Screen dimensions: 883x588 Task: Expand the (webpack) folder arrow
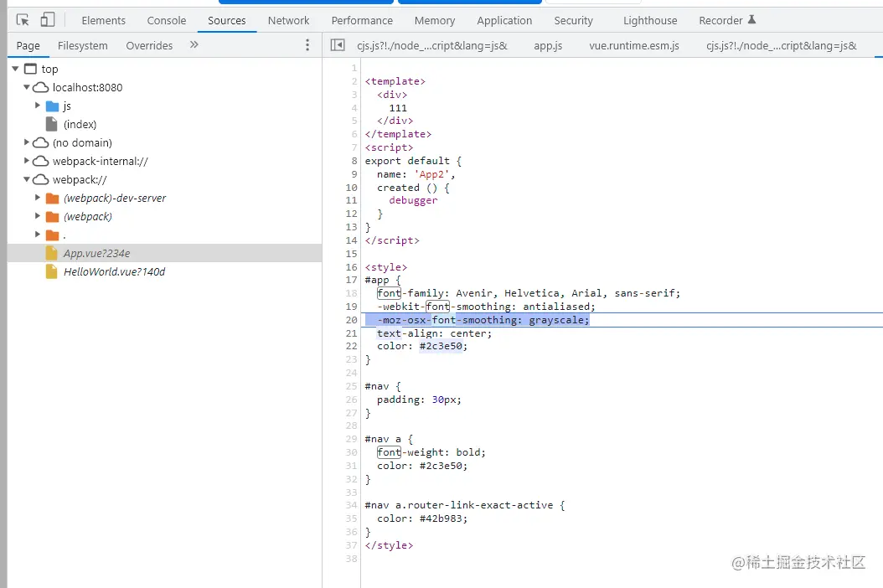pyautogui.click(x=38, y=216)
